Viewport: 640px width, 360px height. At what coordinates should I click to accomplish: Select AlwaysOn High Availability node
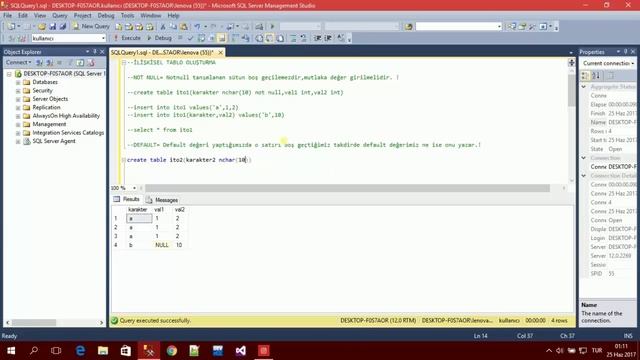66,116
